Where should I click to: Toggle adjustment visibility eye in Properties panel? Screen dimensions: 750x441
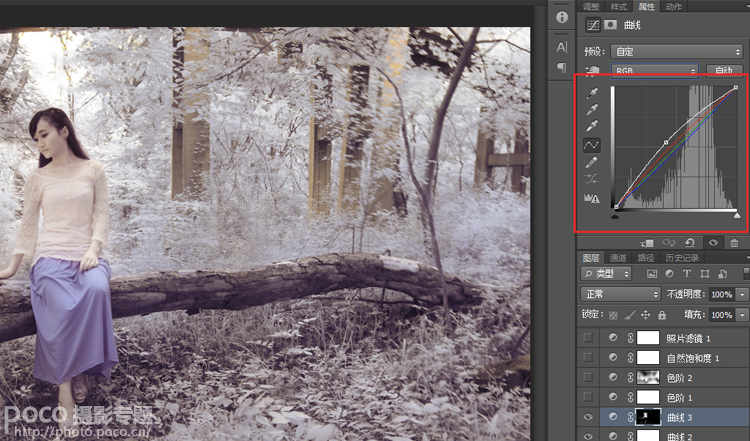pos(713,243)
